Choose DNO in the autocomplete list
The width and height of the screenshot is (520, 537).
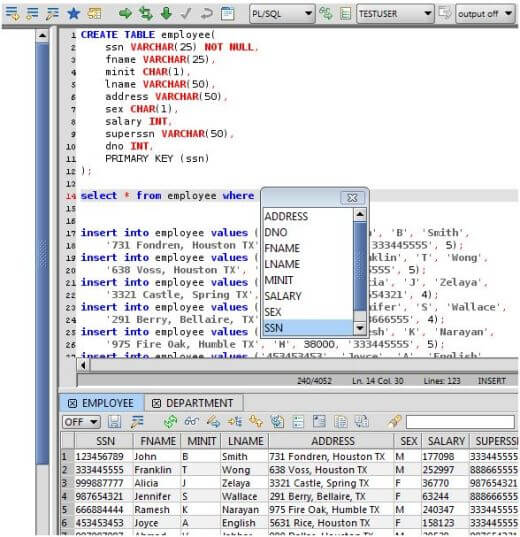point(308,232)
